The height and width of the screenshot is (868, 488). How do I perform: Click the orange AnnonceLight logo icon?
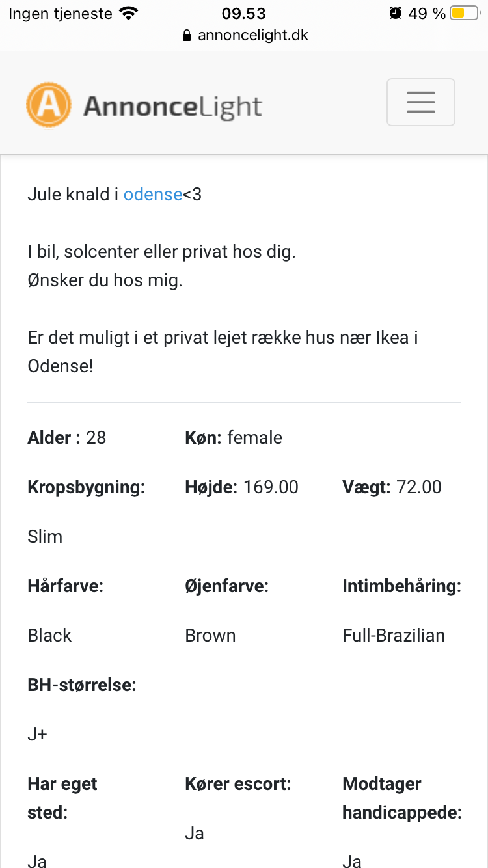click(x=48, y=105)
